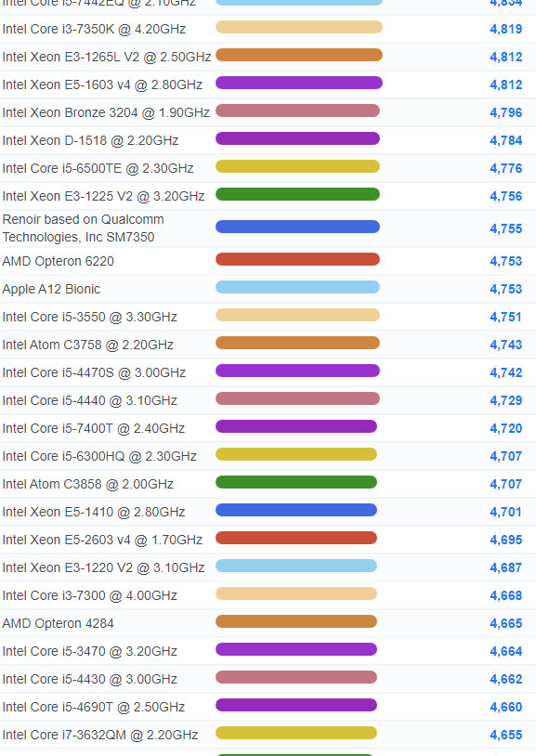Open the Apple A12 Bionic entry
Screen dimensions: 536x756
tap(51, 289)
